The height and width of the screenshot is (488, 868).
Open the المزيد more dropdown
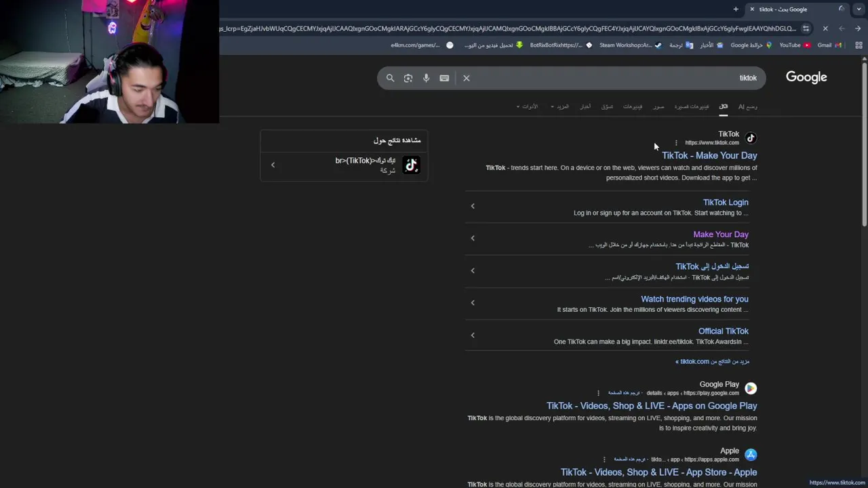pos(559,106)
